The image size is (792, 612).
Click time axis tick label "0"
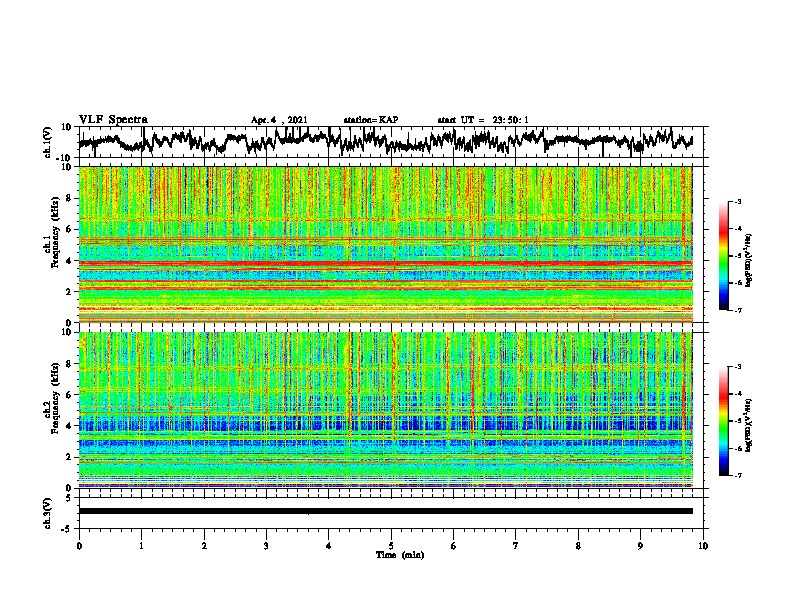[79, 546]
